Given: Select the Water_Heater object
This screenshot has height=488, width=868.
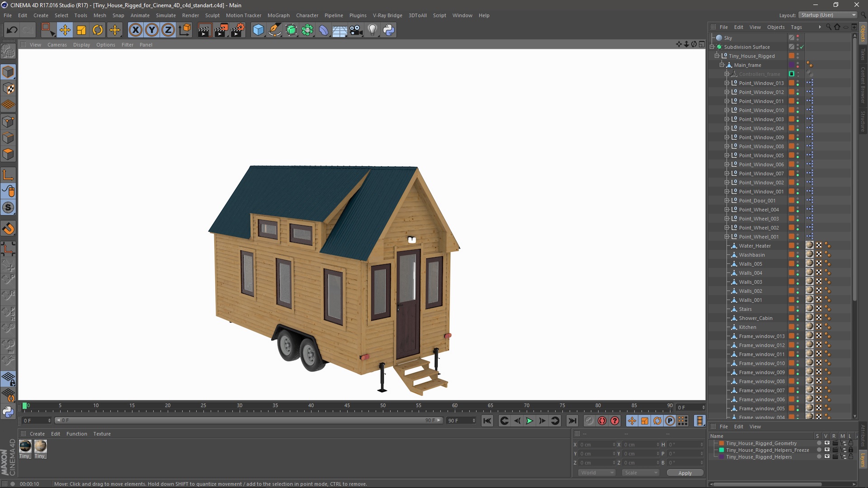Looking at the screenshot, I should click(x=755, y=246).
